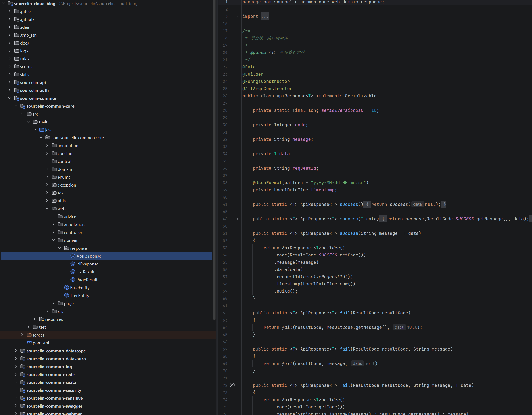Collapse the response package

click(x=60, y=248)
